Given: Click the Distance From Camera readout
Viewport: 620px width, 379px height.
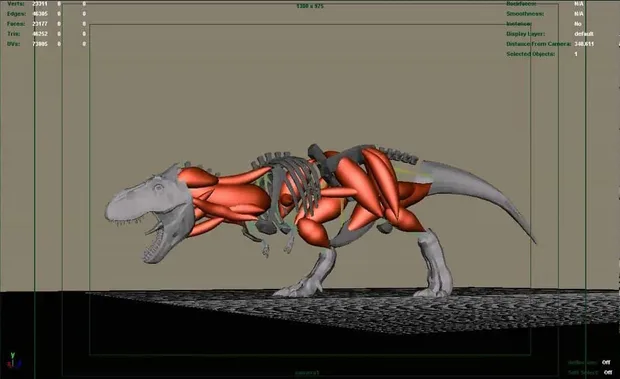Looking at the screenshot, I should coord(584,44).
